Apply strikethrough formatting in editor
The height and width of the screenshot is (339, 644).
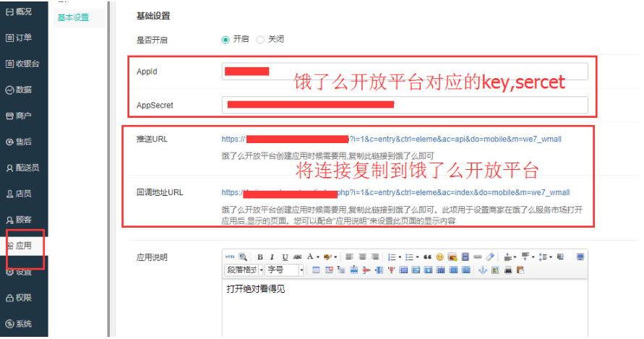pyautogui.click(x=297, y=257)
